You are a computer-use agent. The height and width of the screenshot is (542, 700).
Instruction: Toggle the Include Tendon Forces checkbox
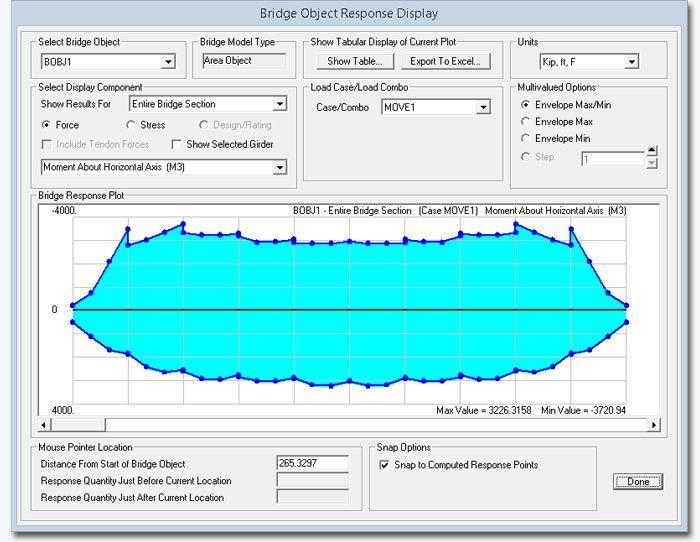46,144
